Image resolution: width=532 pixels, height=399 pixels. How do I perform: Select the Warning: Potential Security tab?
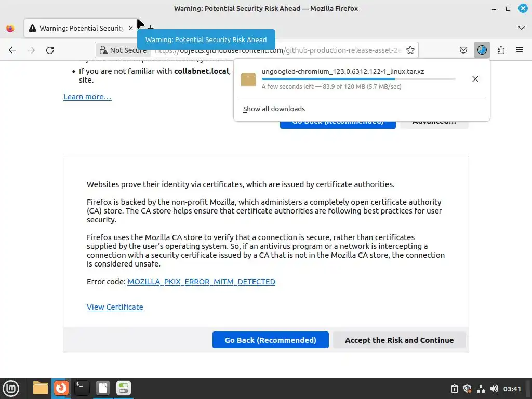[x=82, y=28]
